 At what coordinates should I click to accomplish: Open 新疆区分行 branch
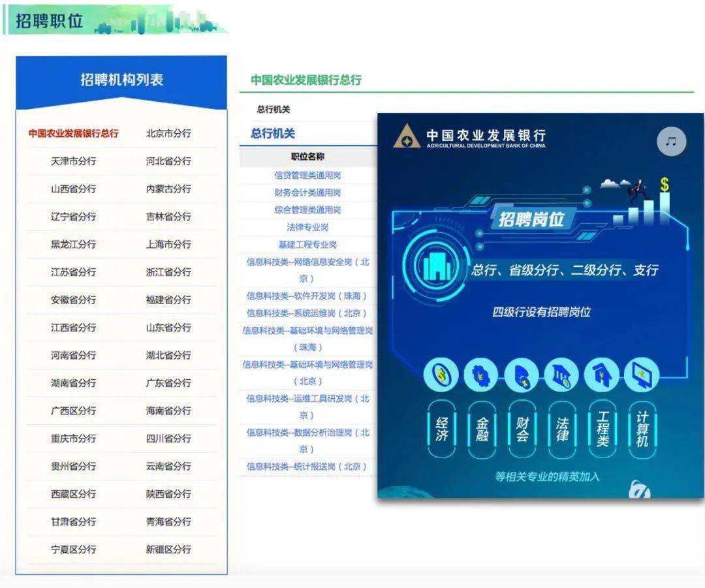click(168, 549)
